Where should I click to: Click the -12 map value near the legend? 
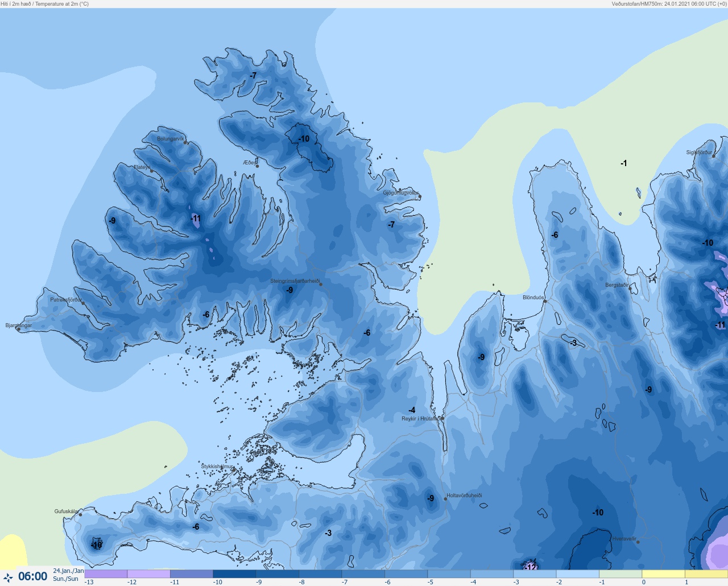coord(530,567)
